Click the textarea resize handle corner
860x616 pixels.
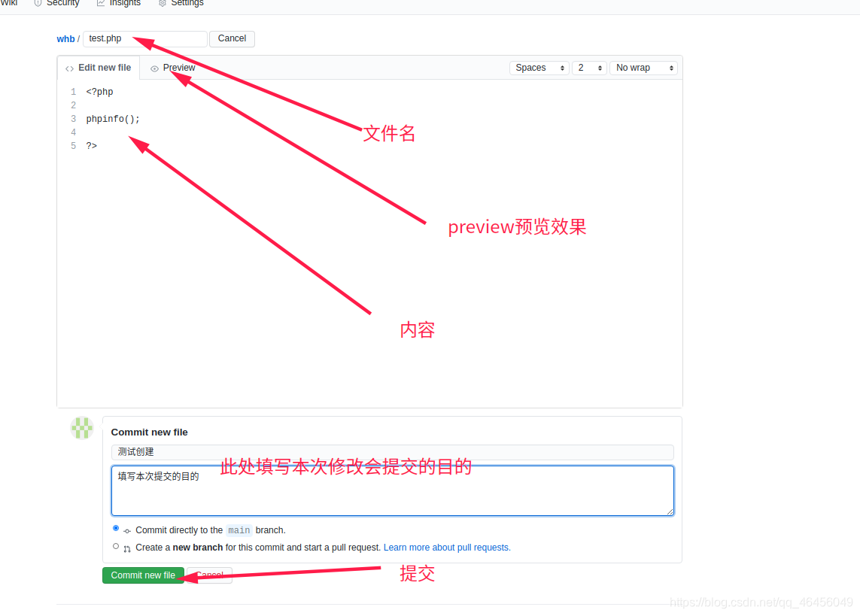[x=670, y=511]
